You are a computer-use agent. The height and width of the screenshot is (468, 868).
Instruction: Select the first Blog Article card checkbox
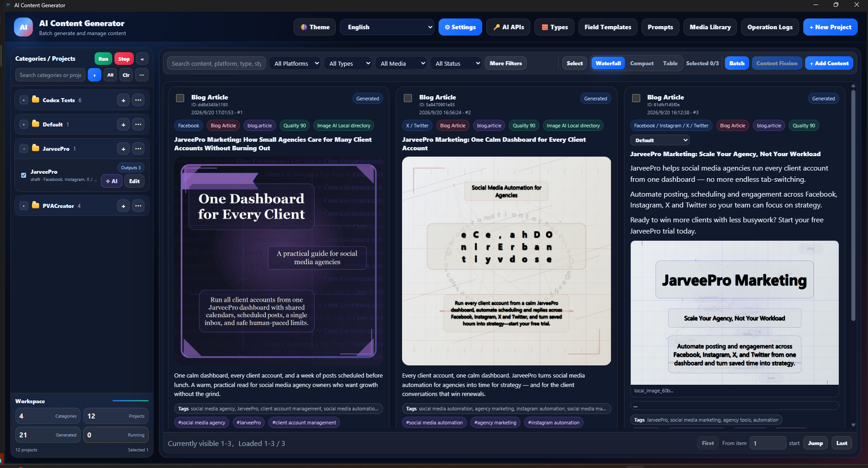pos(180,98)
